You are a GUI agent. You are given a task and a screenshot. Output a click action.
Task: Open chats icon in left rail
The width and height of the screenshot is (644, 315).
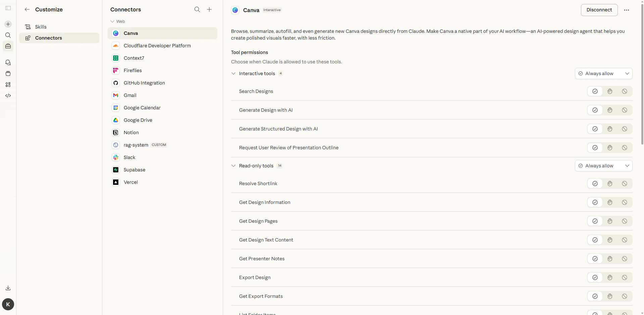coord(8,62)
